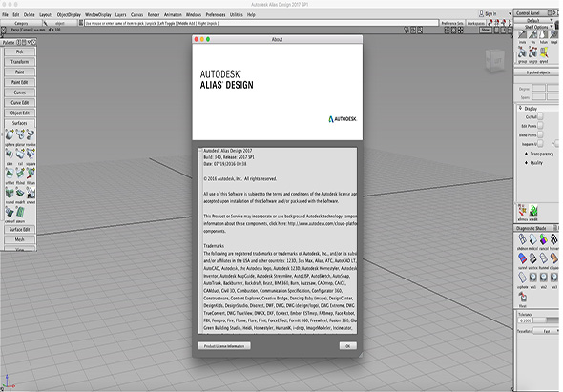Toggle the Blend Points checkbox

(540, 134)
